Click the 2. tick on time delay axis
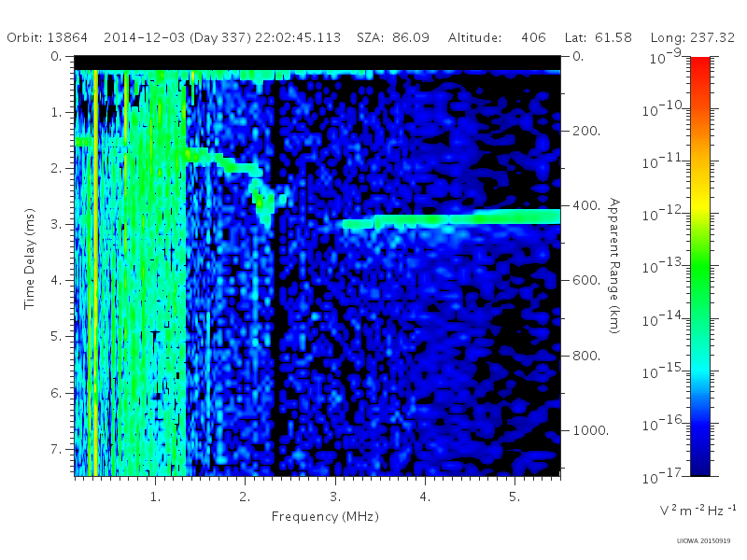The image size is (747, 560). coord(56,168)
